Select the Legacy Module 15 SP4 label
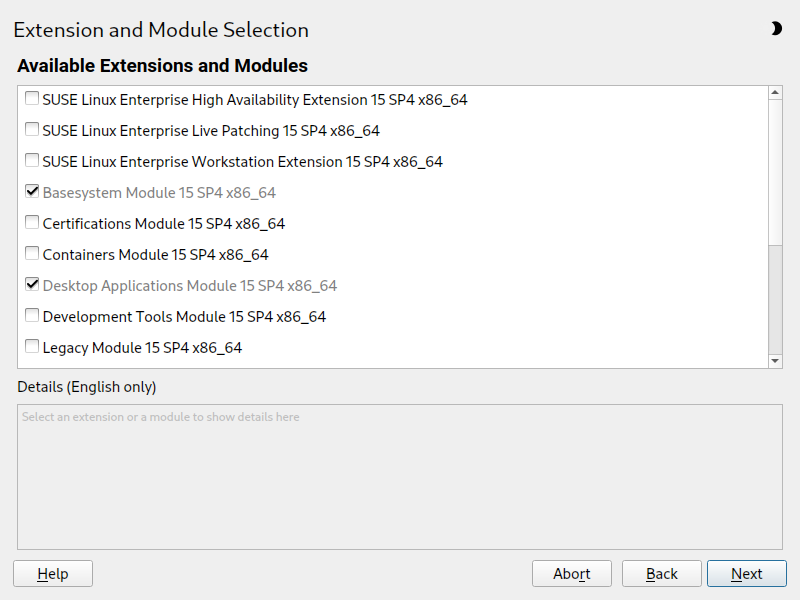This screenshot has width=800, height=600. (142, 348)
